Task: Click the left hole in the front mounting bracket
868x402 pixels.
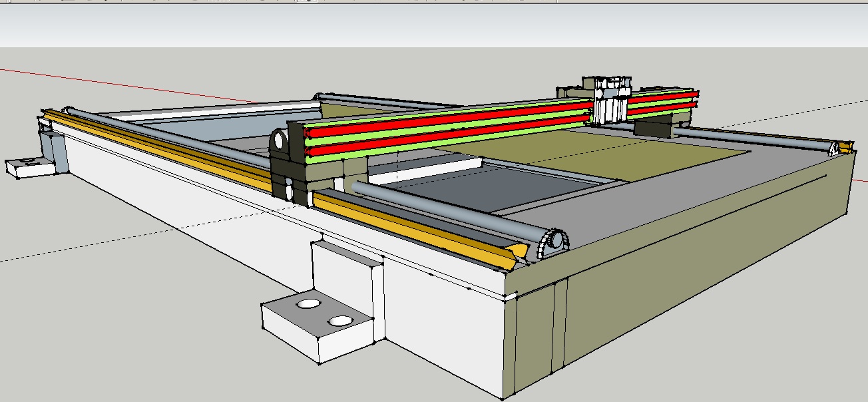Action: tap(308, 304)
